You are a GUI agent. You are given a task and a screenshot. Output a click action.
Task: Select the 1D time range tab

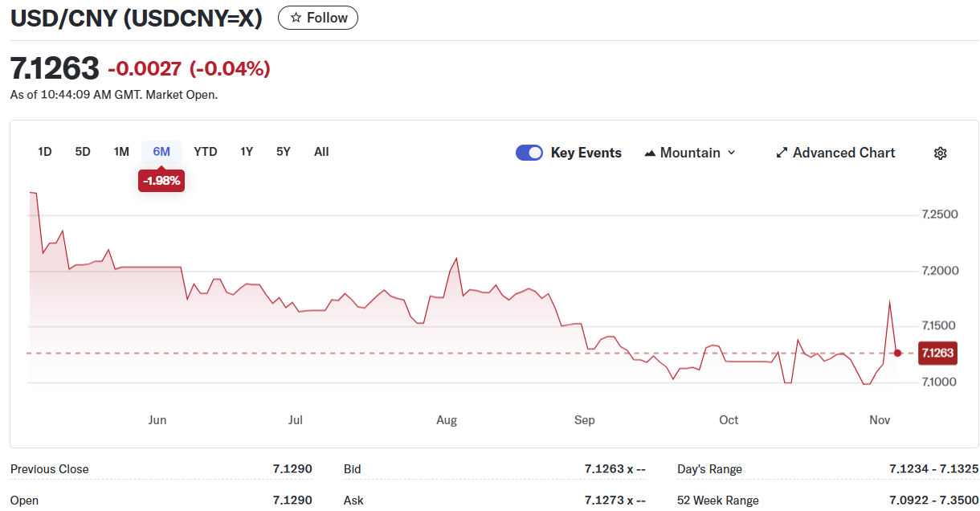coord(45,152)
